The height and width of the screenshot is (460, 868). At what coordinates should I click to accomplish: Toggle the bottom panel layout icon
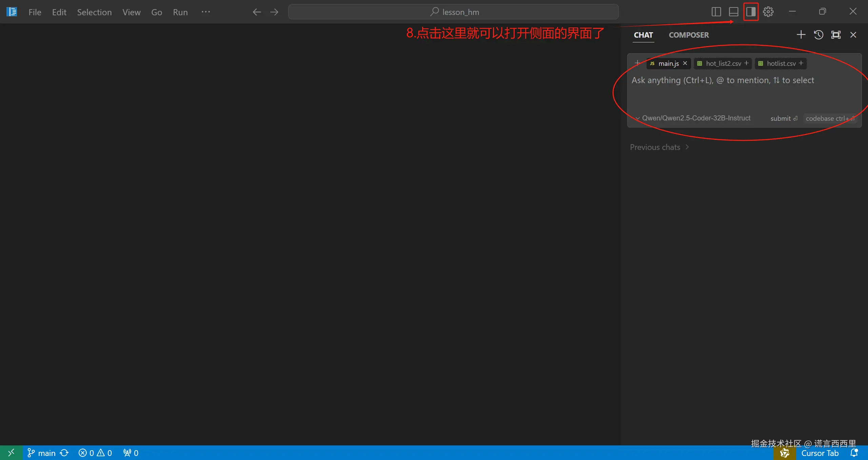pyautogui.click(x=733, y=12)
